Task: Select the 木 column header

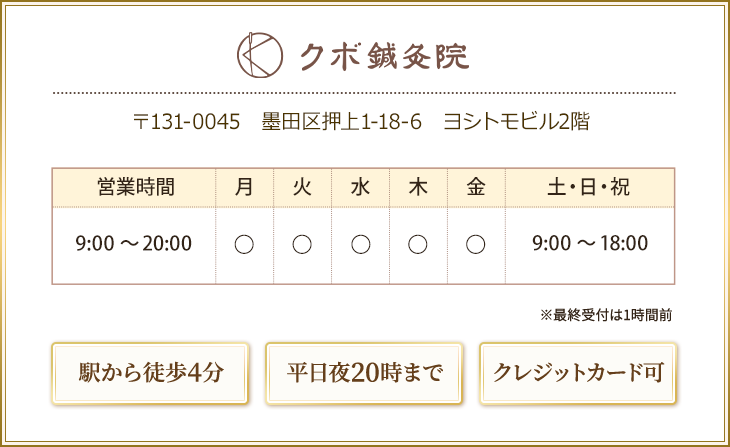Action: tap(418, 187)
